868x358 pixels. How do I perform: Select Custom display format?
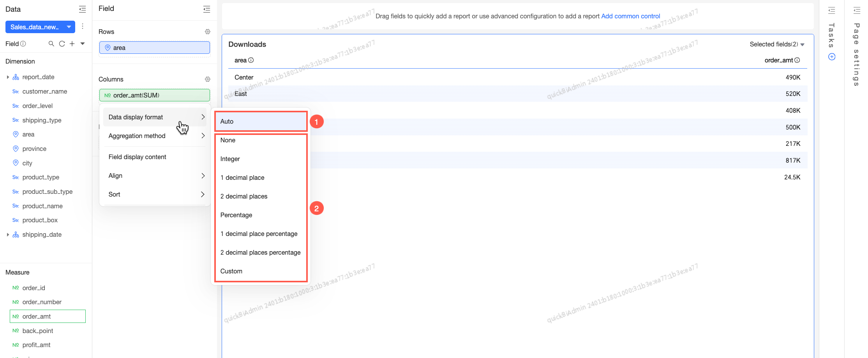[x=261, y=271]
